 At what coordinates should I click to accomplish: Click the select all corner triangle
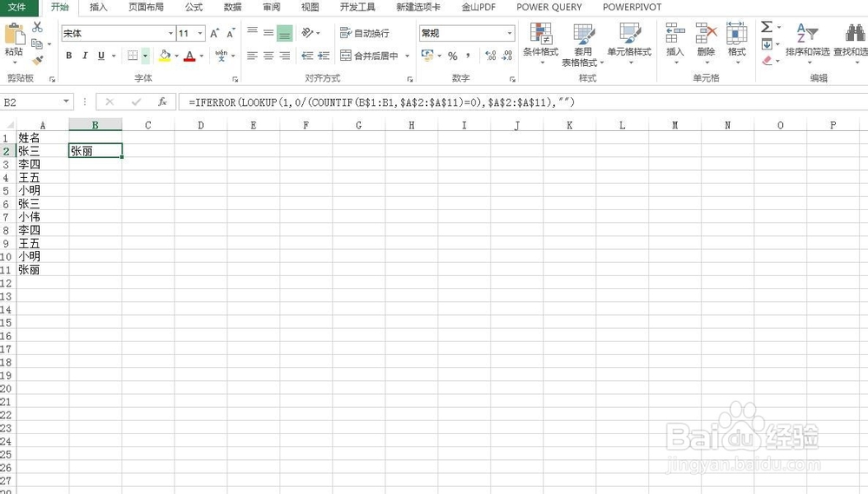click(9, 125)
